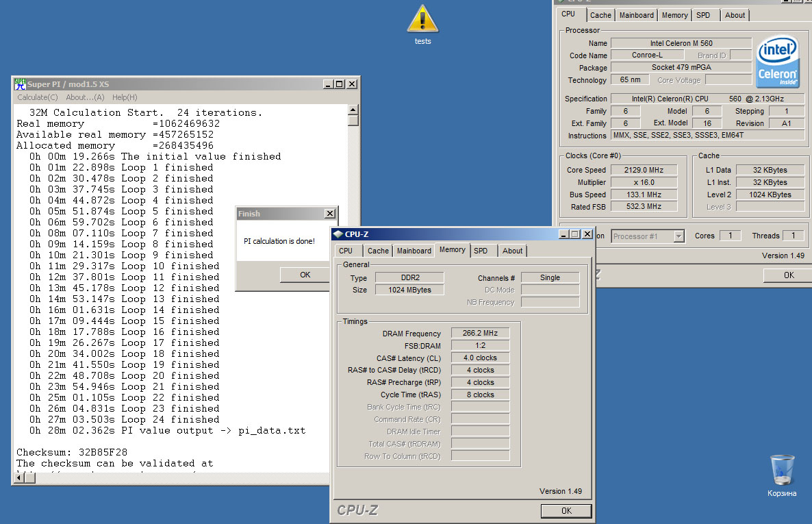Click the Package Socket 479 mPGA field

[681, 67]
